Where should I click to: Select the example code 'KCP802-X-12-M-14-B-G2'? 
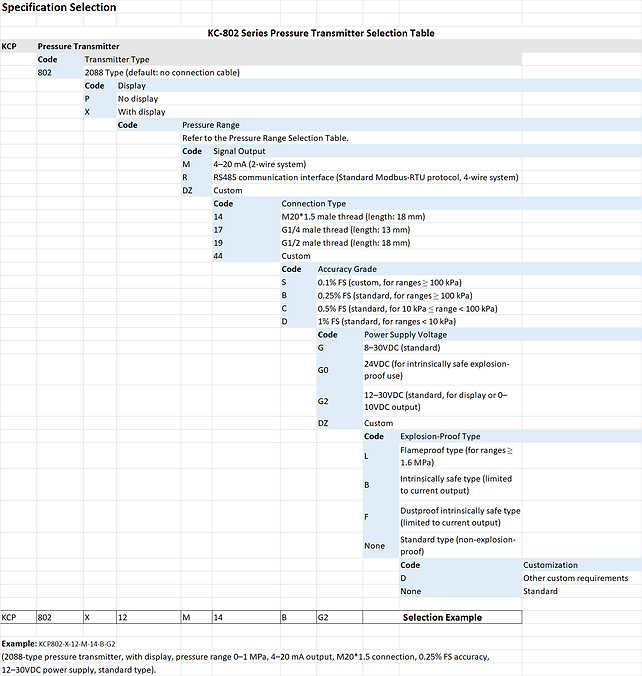77,644
